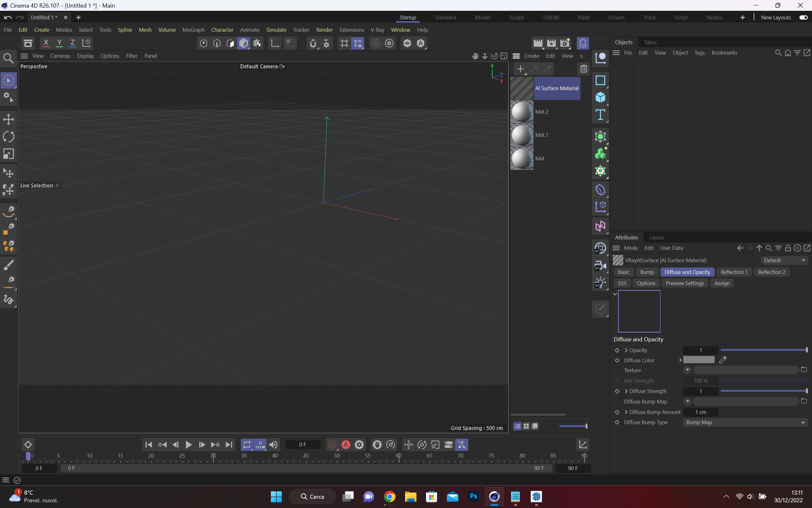Toggle Enable Snap button
The image size is (812, 508).
pos(313,43)
